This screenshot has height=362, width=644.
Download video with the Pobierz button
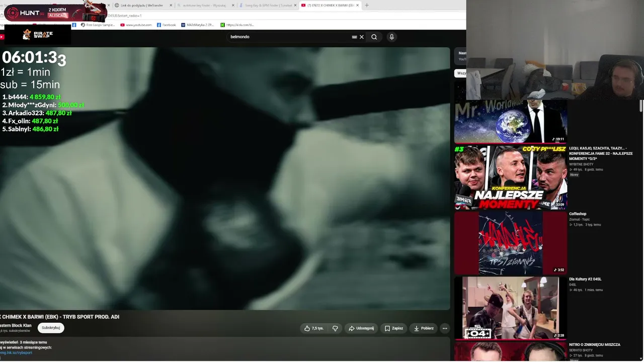tap(424, 328)
